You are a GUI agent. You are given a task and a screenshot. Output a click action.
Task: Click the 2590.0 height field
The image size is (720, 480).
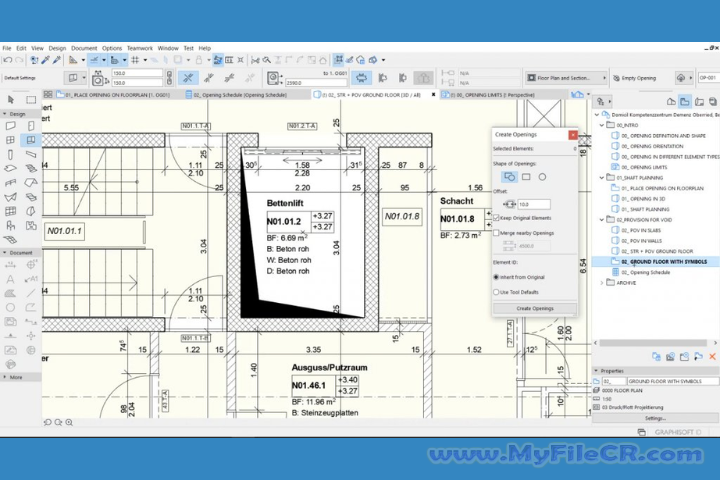coord(316,83)
